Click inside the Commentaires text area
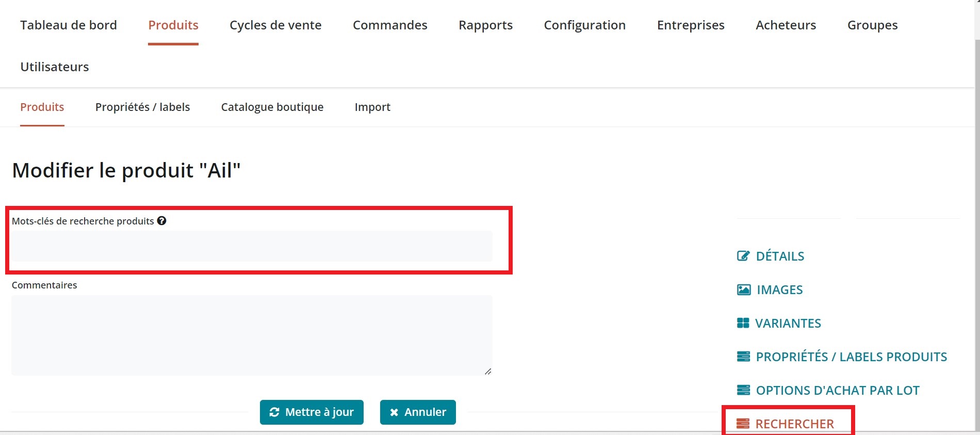The width and height of the screenshot is (980, 435). pyautogui.click(x=252, y=335)
